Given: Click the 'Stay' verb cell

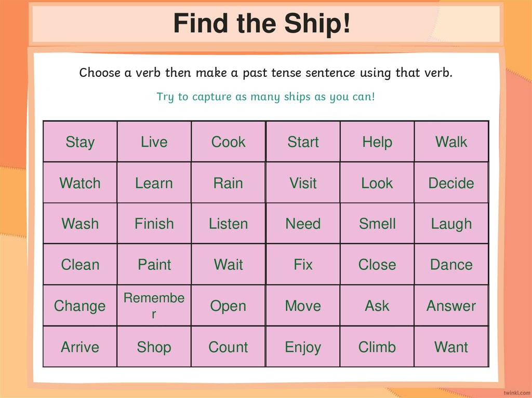Looking at the screenshot, I should [x=80, y=142].
